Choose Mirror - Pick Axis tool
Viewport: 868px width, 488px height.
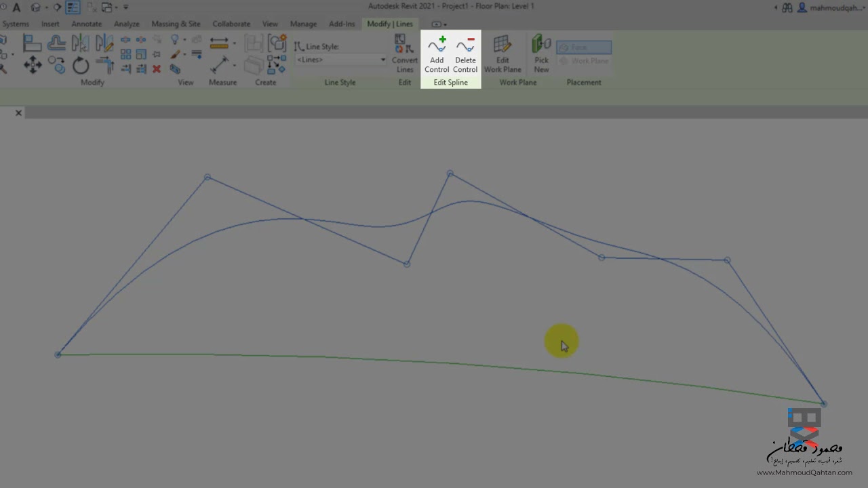click(80, 43)
